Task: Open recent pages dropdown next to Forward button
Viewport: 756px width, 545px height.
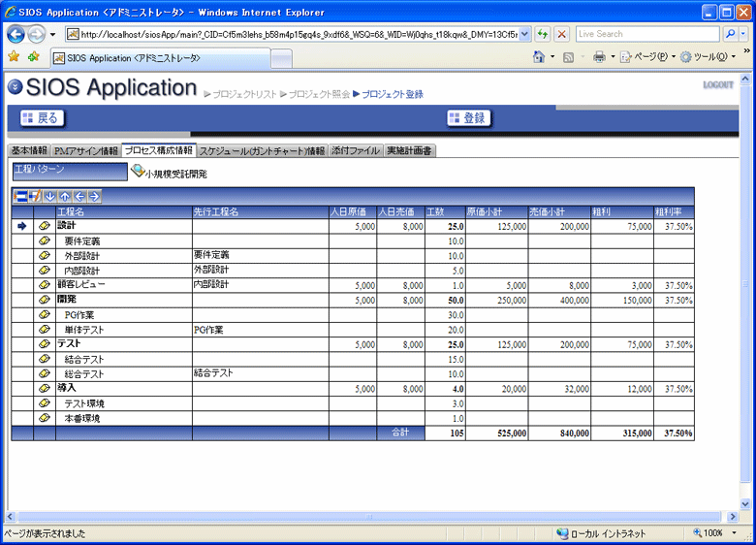Action: pyautogui.click(x=52, y=34)
